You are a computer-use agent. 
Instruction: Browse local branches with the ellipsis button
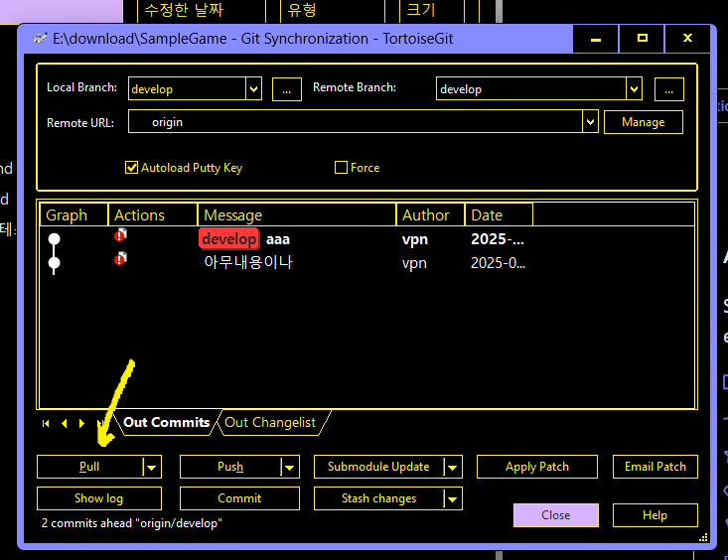pos(287,89)
